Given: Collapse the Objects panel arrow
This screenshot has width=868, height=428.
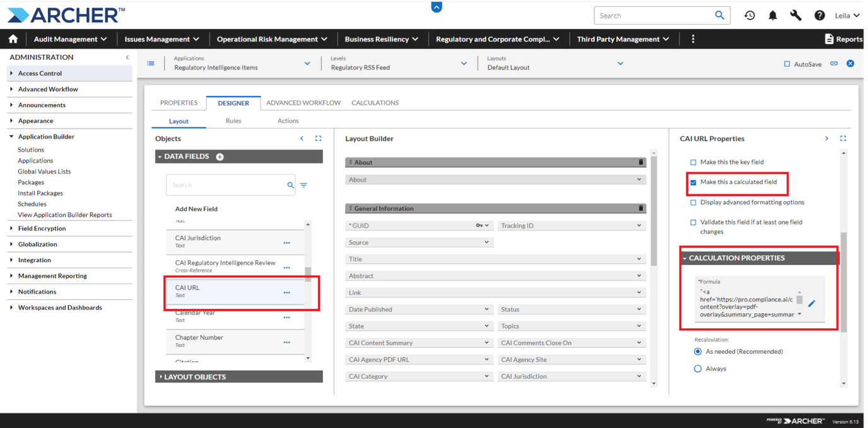Looking at the screenshot, I should [x=302, y=139].
